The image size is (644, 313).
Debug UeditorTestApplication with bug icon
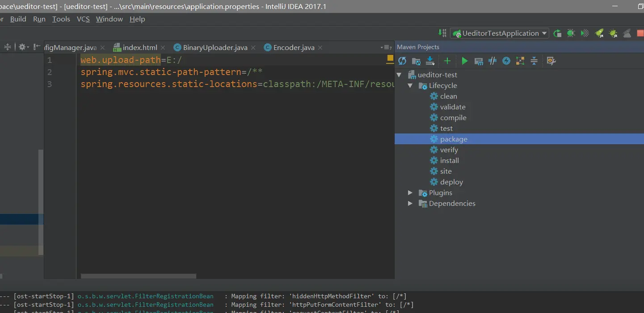pyautogui.click(x=571, y=33)
